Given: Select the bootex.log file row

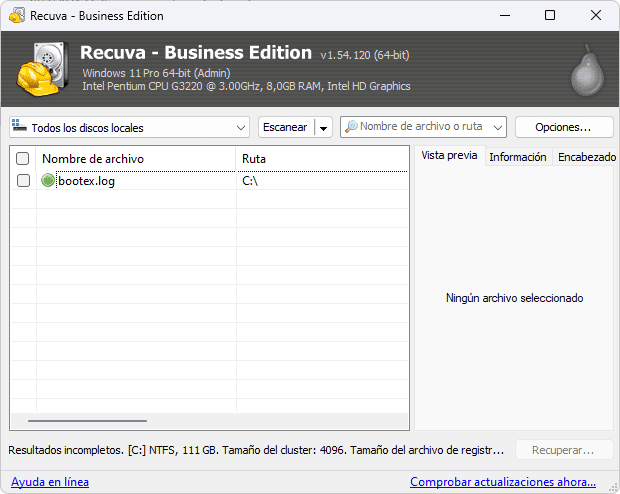Looking at the screenshot, I should click(210, 181).
